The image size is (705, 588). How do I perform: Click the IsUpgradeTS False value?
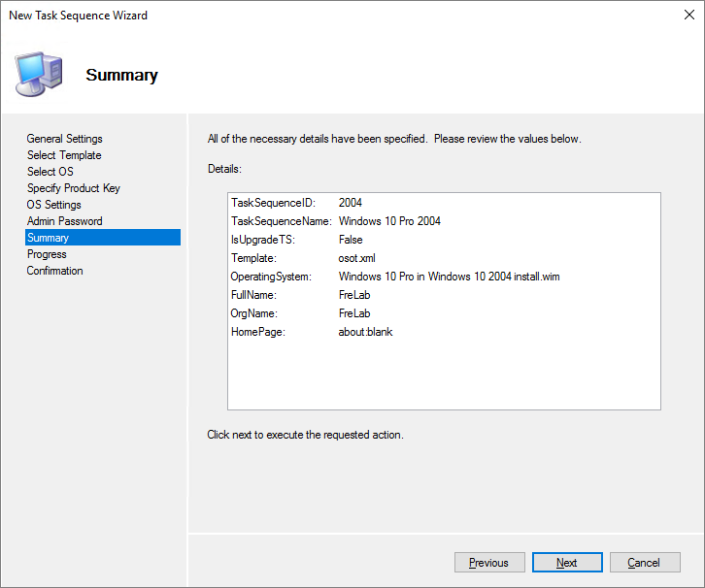[351, 240]
